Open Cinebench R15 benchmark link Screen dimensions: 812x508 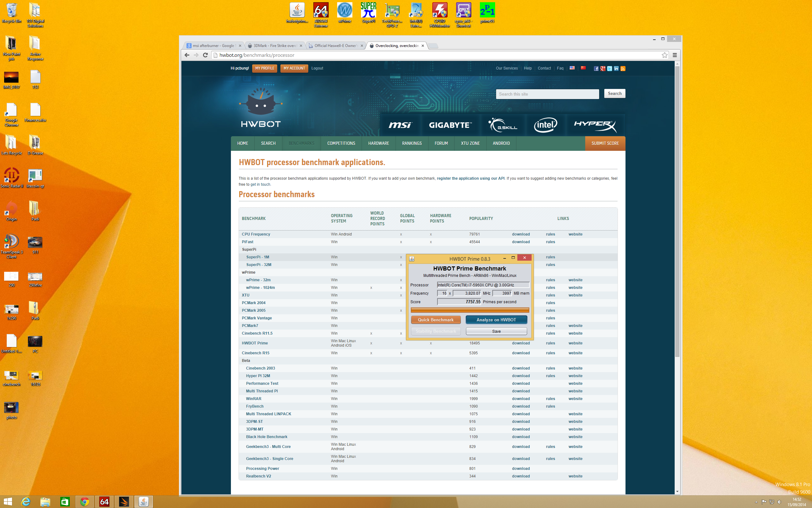(255, 353)
